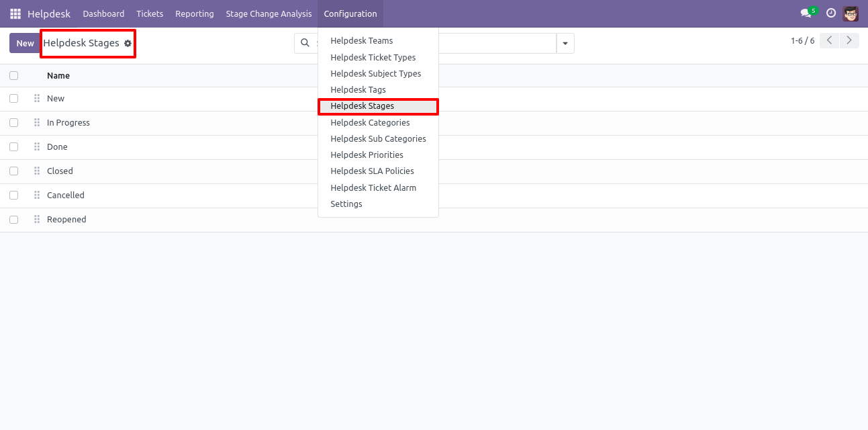Check the box for Reopened stage
Viewport: 868px width, 430px height.
click(x=13, y=220)
